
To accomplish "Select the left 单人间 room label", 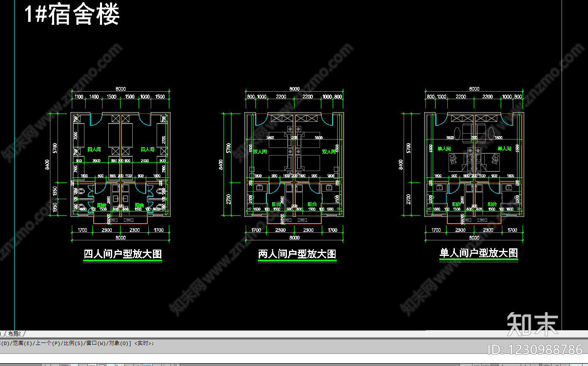I will point(444,148).
